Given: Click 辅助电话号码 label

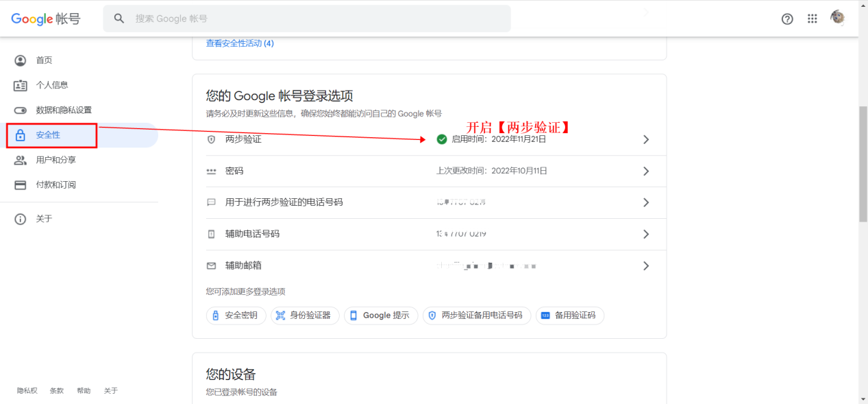Looking at the screenshot, I should pos(252,235).
